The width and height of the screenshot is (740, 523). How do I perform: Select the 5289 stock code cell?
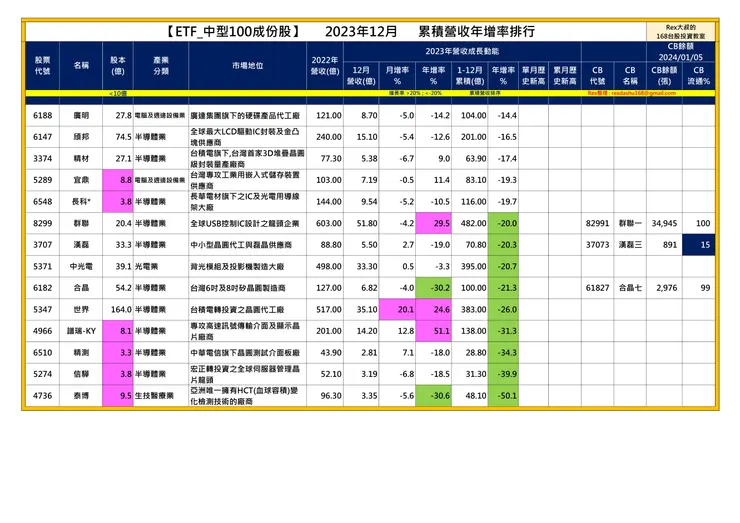point(42,180)
